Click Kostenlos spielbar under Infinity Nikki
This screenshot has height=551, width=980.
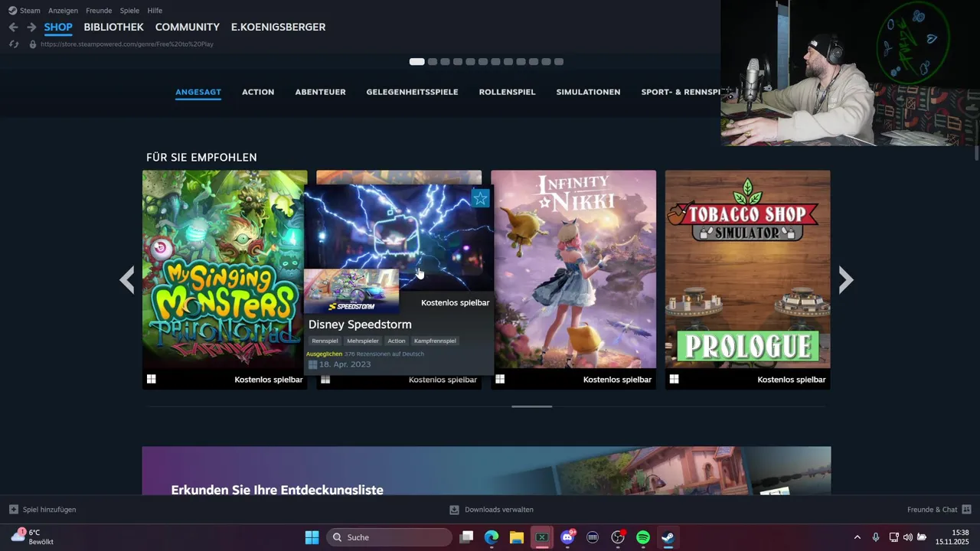point(617,380)
